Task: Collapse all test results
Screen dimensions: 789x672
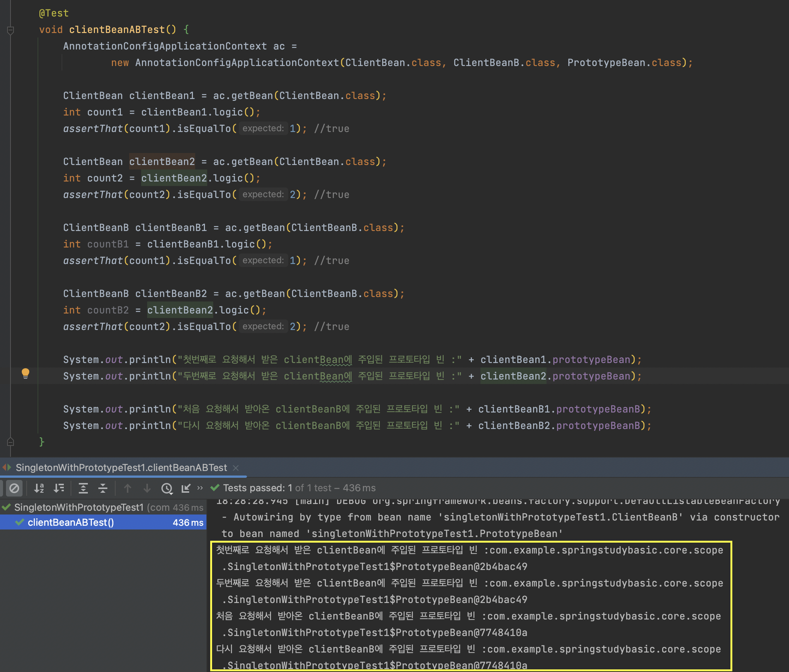Action: [103, 488]
